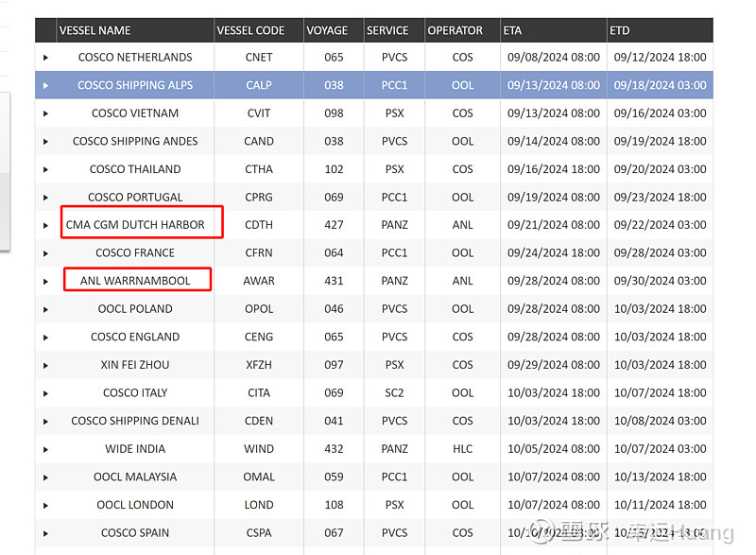Expand the COSCO NETHERLANDS row arrow

coord(45,58)
